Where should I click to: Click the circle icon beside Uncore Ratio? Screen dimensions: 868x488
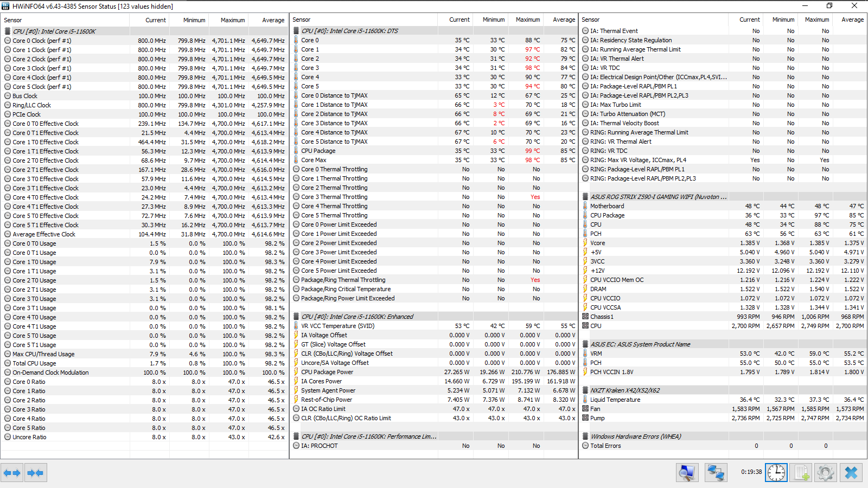[8, 437]
